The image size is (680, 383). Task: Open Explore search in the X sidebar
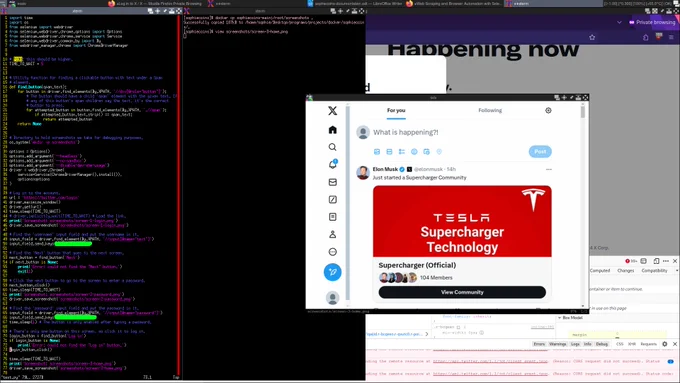pos(333,147)
